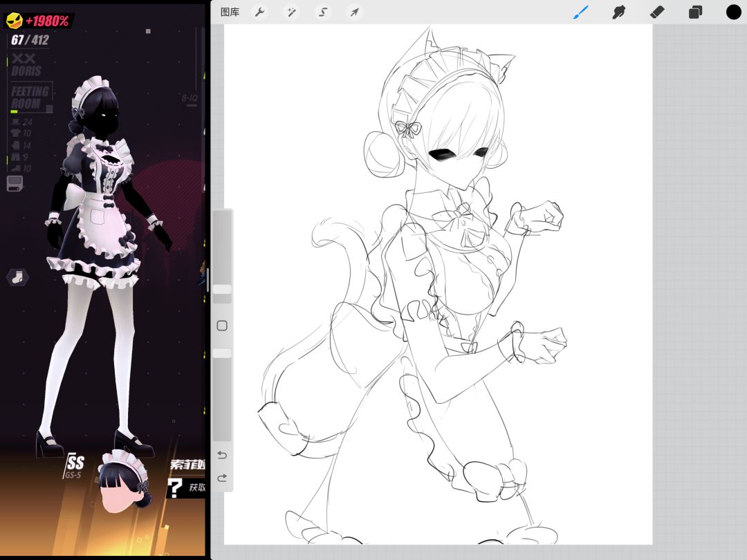Screen dimensions: 747x560
Task: Select the maid head avatar thumbnail
Action: click(x=124, y=481)
